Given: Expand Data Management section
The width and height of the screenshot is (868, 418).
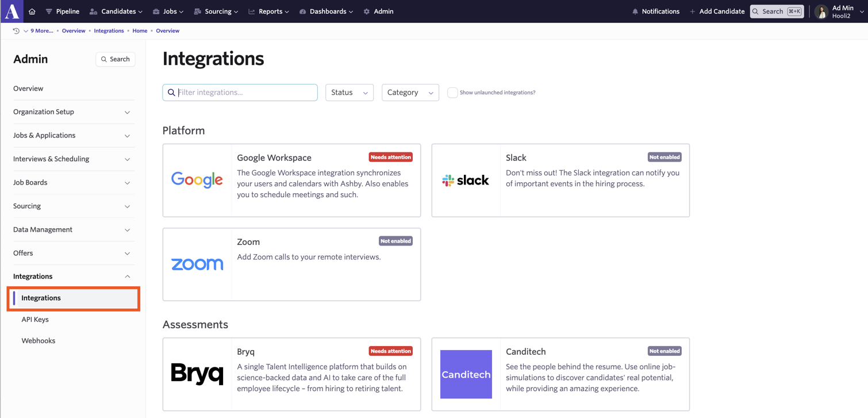Looking at the screenshot, I should 74,230.
